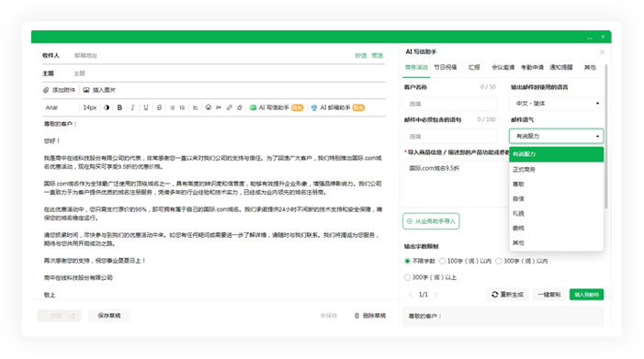Switch to the 其他 tab in AI panel
Image resolution: width=644 pixels, height=359 pixels.
[x=590, y=67]
